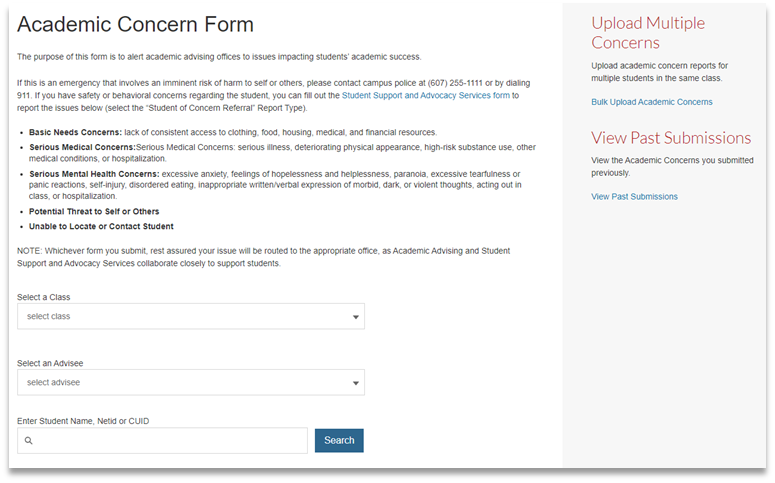Open the View Past Submissions link
Screen dimensions: 775x483
[634, 197]
